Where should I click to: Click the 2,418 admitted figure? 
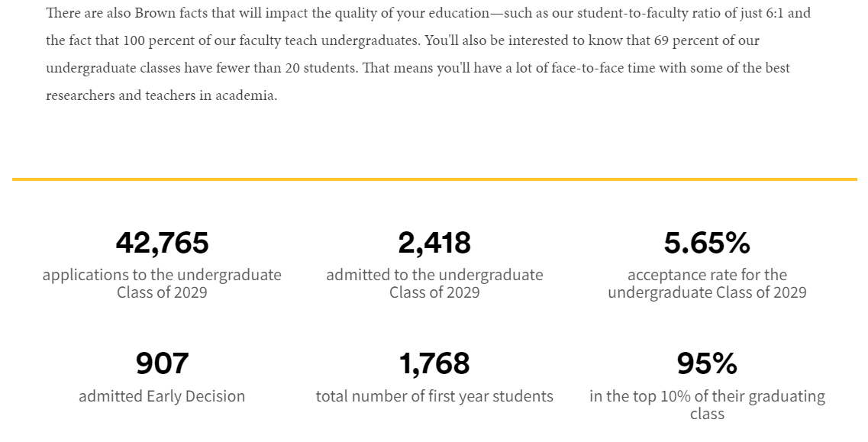click(434, 243)
